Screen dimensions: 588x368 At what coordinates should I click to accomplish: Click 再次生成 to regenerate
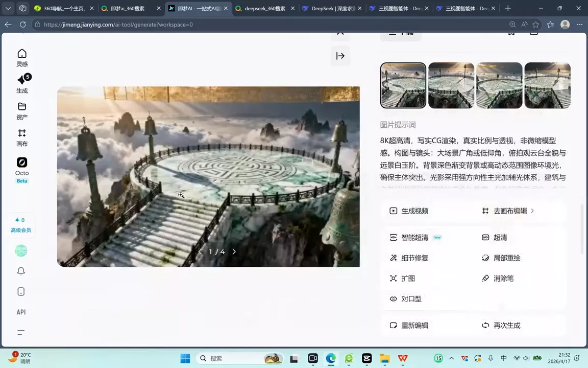(x=501, y=325)
